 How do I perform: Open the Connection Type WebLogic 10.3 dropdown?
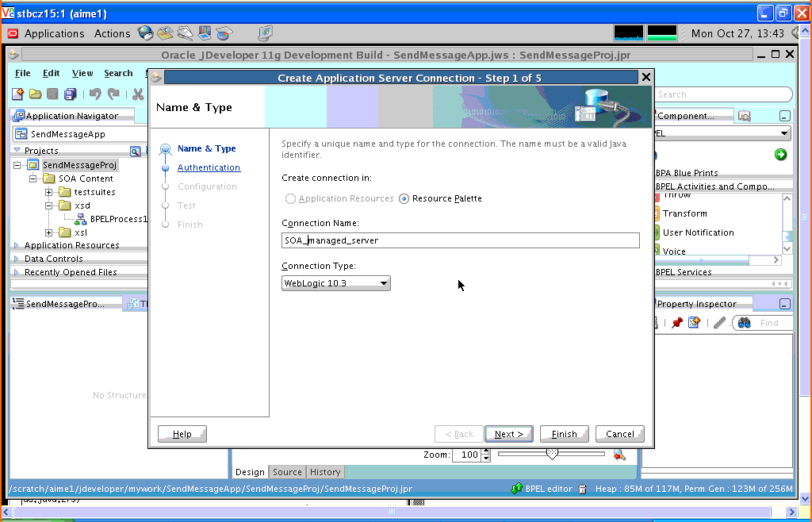pyautogui.click(x=336, y=283)
